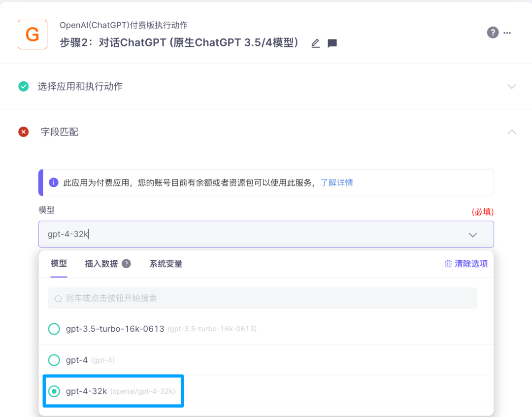This screenshot has width=532, height=417.
Task: Click the green check status icon
Action: [x=24, y=87]
